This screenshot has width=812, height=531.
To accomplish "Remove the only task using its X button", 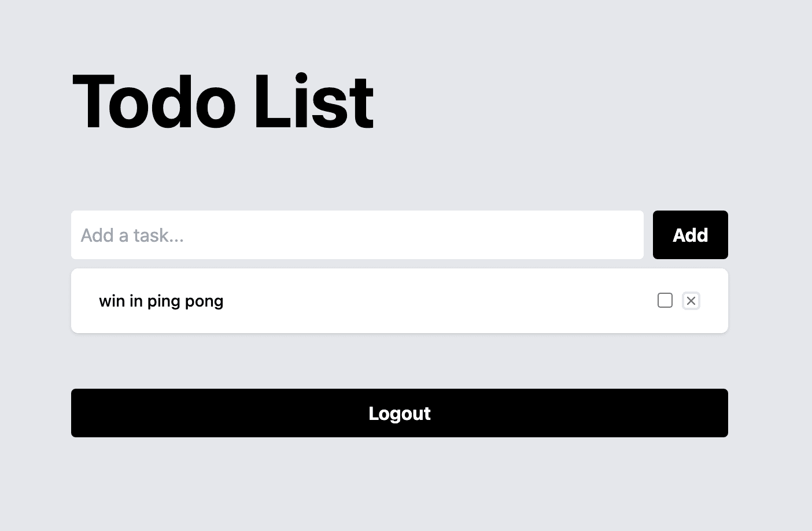I will [691, 301].
